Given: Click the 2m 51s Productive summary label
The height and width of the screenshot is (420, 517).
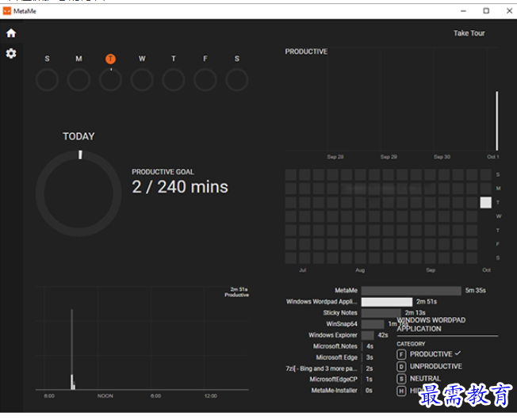Looking at the screenshot, I should click(237, 292).
